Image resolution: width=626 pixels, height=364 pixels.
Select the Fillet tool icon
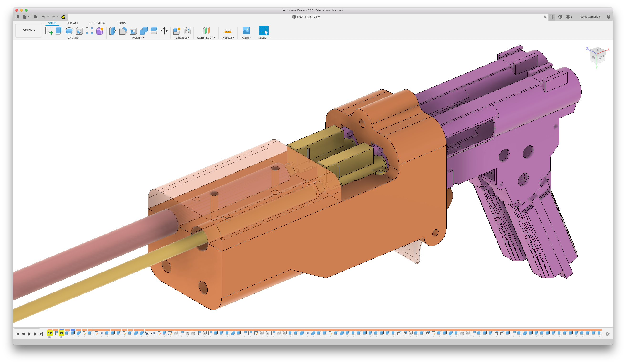(x=123, y=31)
